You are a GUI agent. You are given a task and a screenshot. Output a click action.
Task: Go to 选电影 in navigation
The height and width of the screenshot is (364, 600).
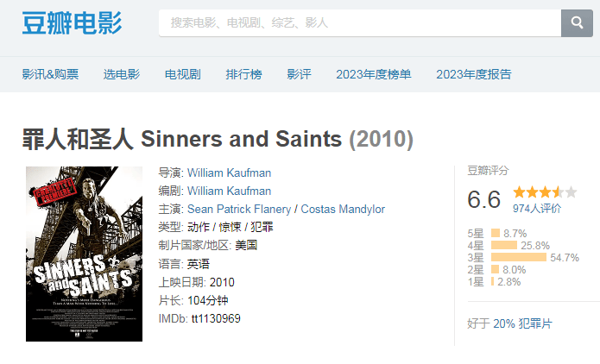point(122,74)
